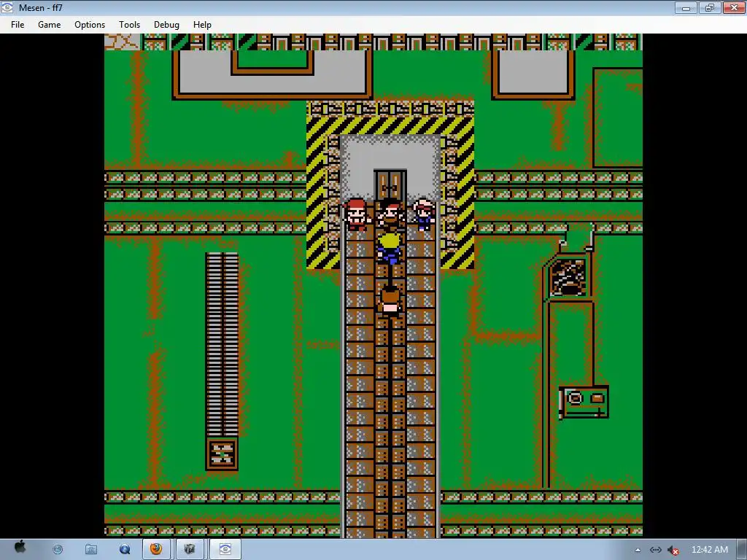Open the Game menu
This screenshot has height=560, width=747.
click(49, 25)
